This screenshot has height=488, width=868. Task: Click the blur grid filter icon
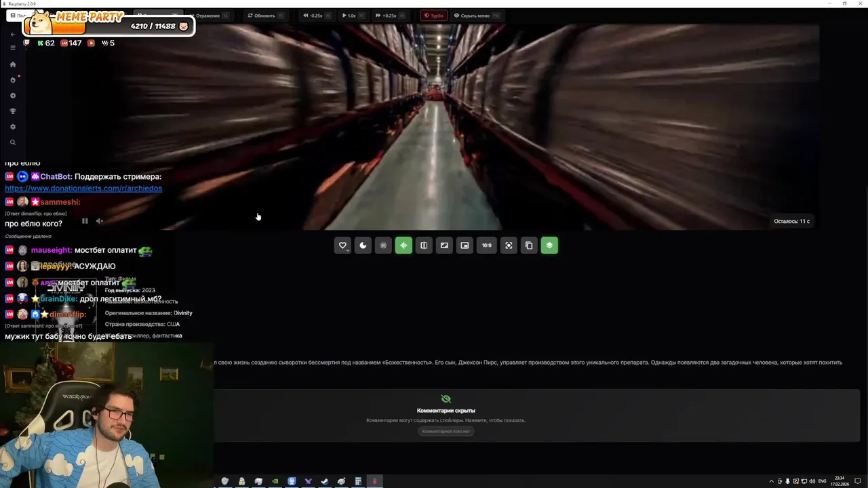pyautogui.click(x=383, y=245)
